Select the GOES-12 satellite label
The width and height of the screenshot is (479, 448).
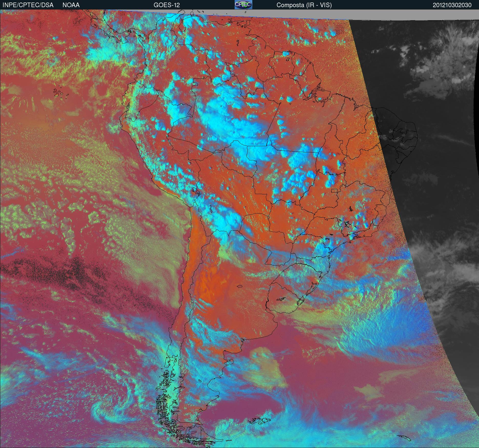(166, 5)
